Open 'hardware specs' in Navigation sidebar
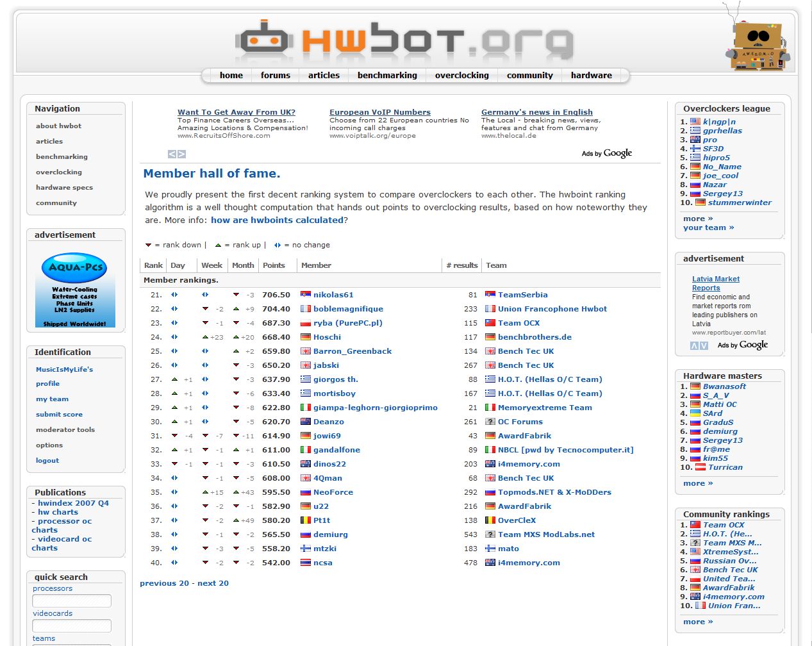The image size is (812, 646). pos(64,187)
